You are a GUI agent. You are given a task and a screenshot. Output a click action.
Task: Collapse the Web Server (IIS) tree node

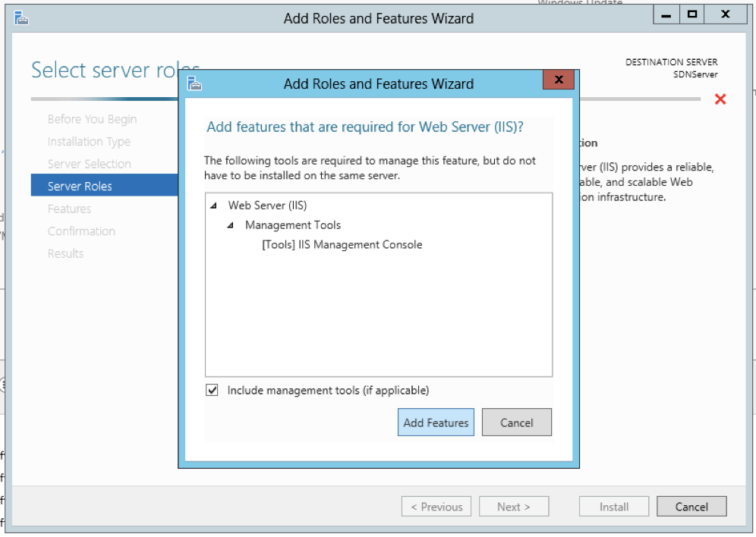click(213, 206)
